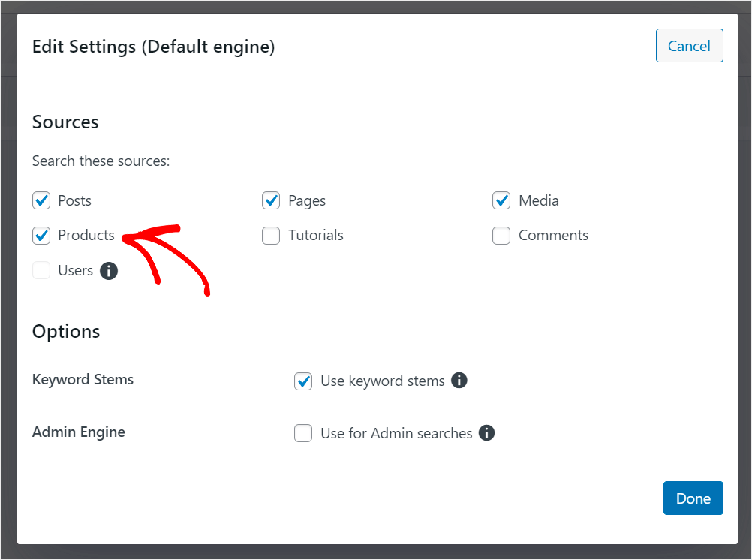Click the Sources section heading
Image resolution: width=752 pixels, height=560 pixels.
point(65,122)
